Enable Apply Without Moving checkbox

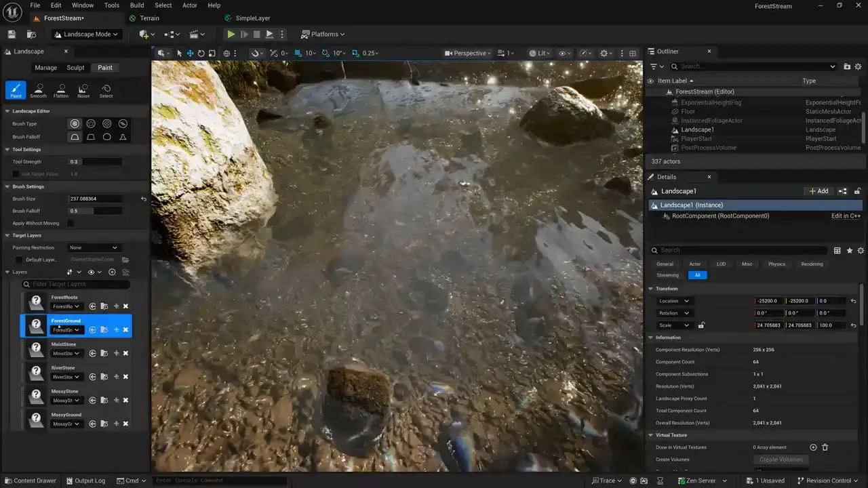click(70, 223)
